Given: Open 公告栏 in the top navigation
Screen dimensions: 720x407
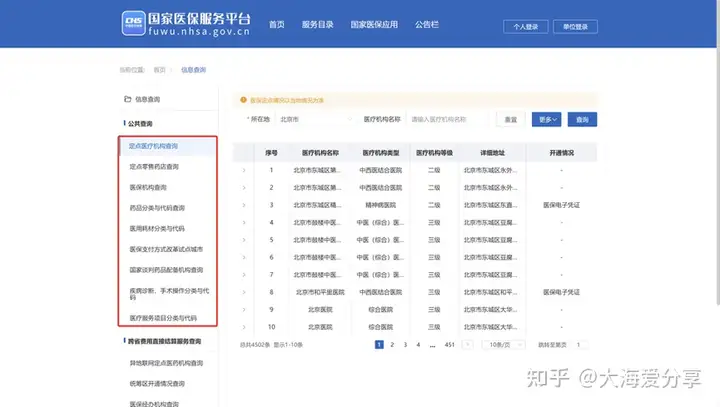Looking at the screenshot, I should tap(427, 25).
